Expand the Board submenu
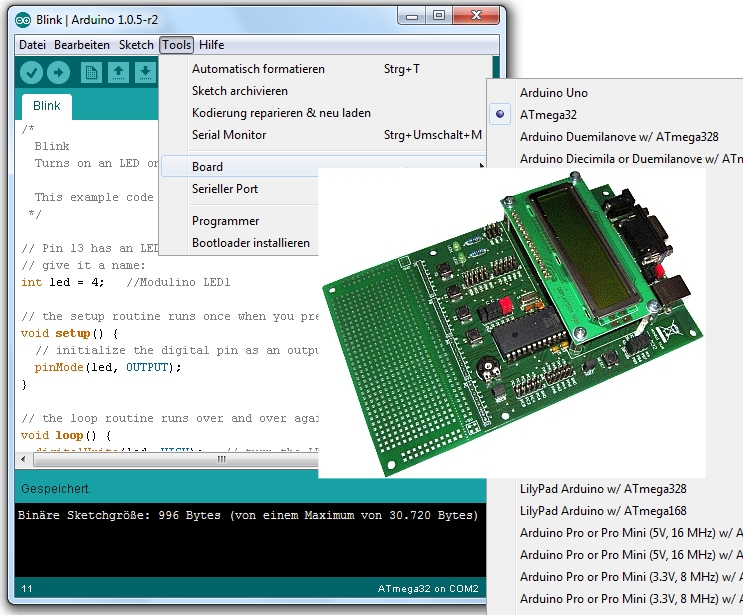The height and width of the screenshot is (615, 743). tap(207, 167)
